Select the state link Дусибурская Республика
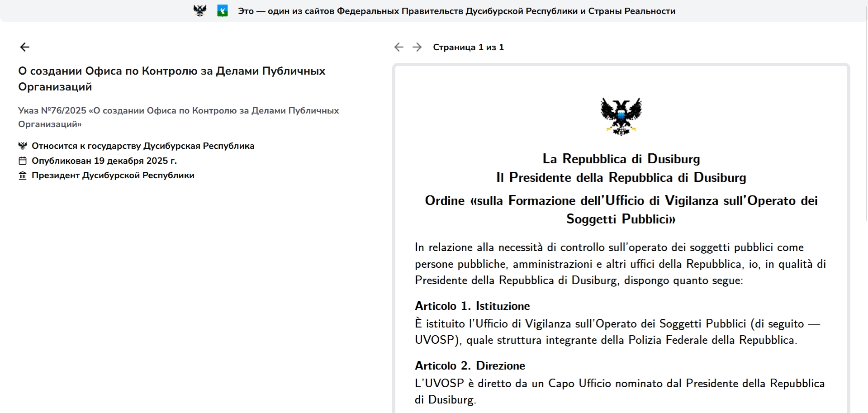This screenshot has height=413, width=868. coord(199,146)
